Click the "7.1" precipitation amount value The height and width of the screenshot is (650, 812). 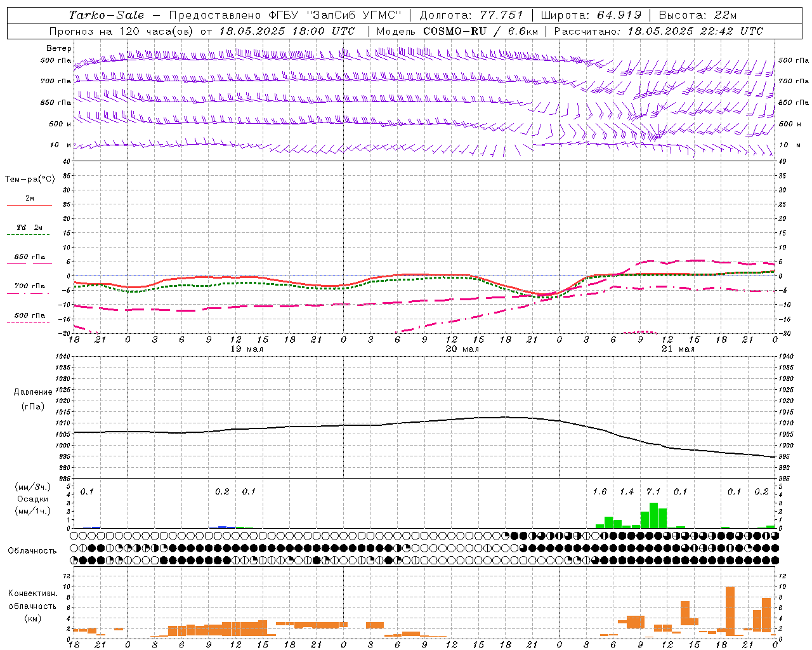pyautogui.click(x=653, y=491)
